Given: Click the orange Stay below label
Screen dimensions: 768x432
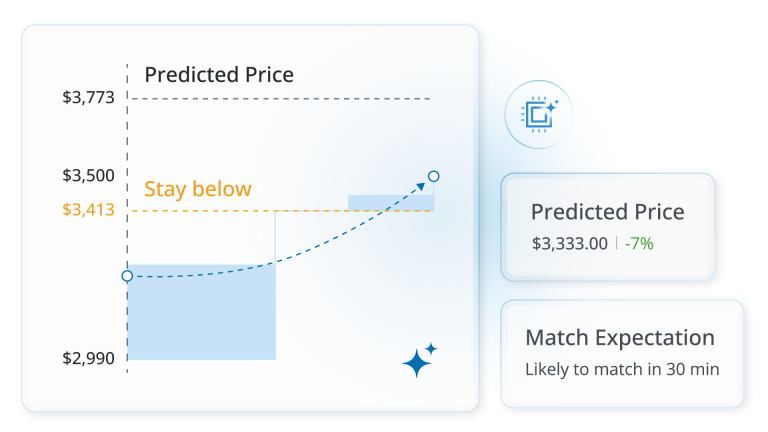Looking at the screenshot, I should click(x=198, y=189).
